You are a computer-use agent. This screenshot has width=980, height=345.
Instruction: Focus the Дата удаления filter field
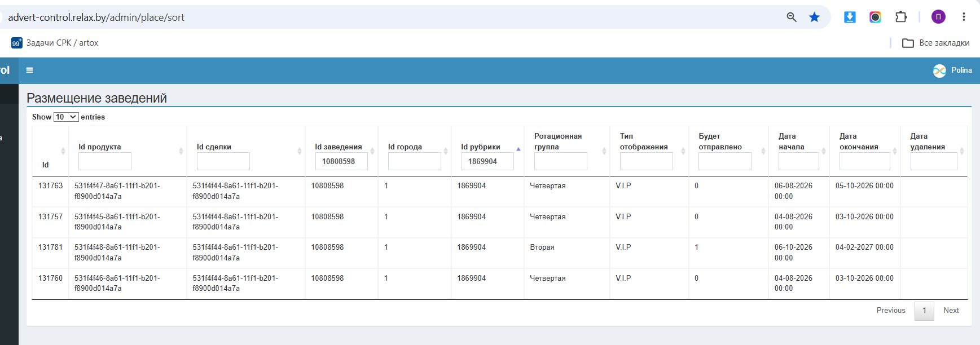click(x=934, y=161)
